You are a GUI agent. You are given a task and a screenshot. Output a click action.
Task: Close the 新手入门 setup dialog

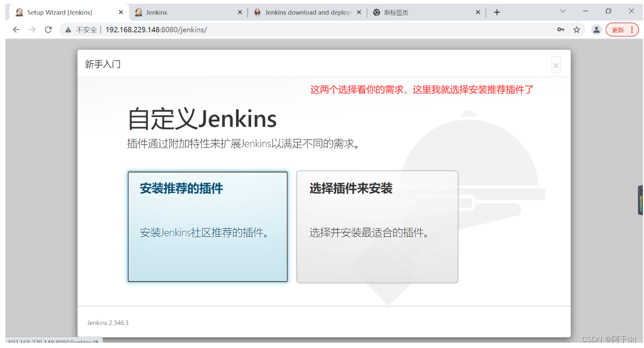tap(556, 65)
